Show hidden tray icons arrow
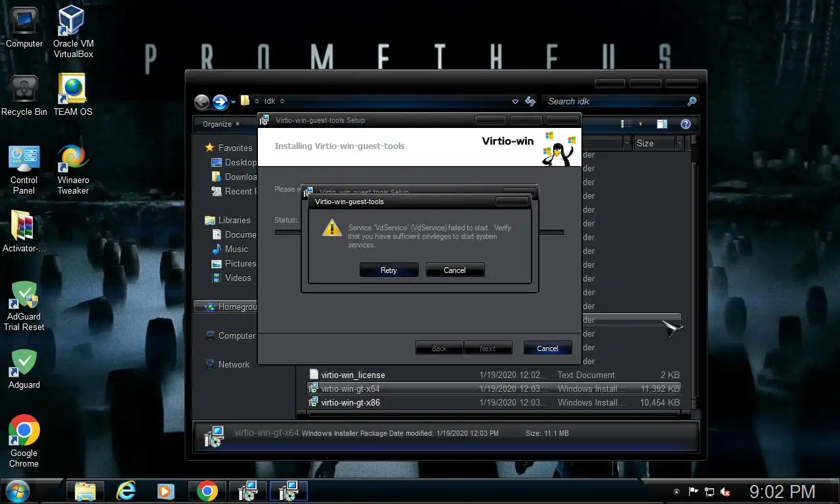 click(676, 492)
